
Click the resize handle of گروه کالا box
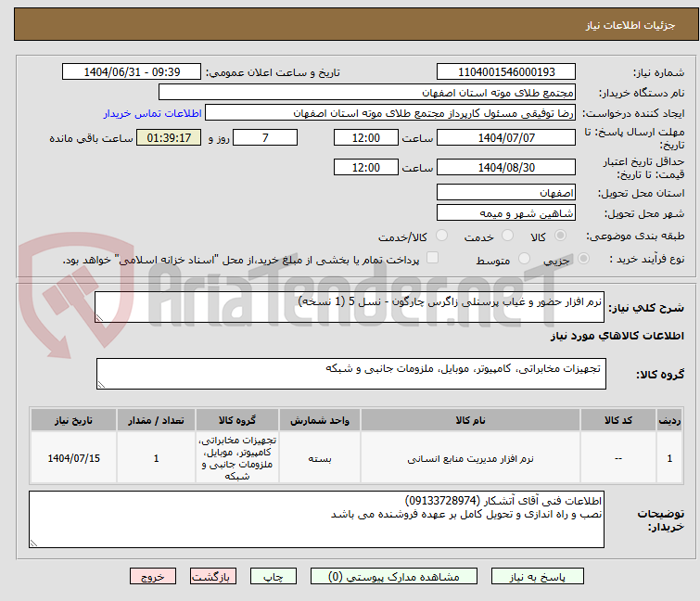click(101, 385)
